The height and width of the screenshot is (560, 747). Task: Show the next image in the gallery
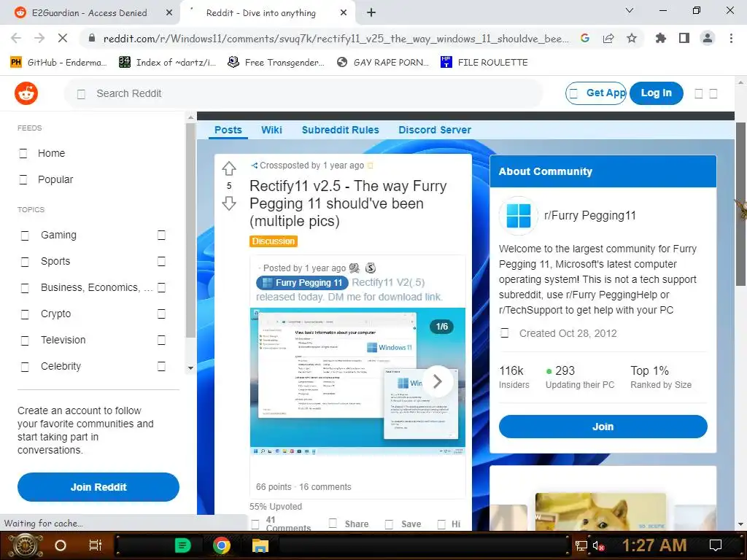(438, 381)
